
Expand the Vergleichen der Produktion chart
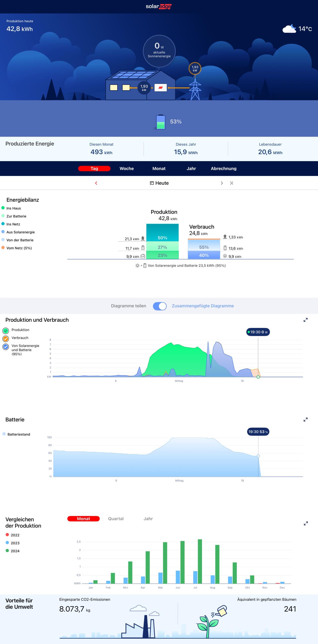tap(306, 523)
